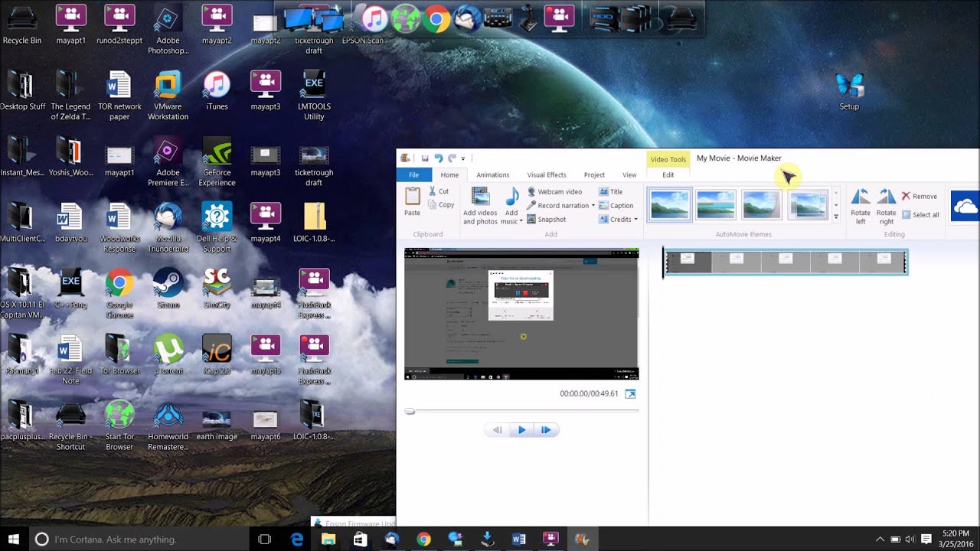980x551 pixels.
Task: Click Rotate left
Action: tap(861, 206)
